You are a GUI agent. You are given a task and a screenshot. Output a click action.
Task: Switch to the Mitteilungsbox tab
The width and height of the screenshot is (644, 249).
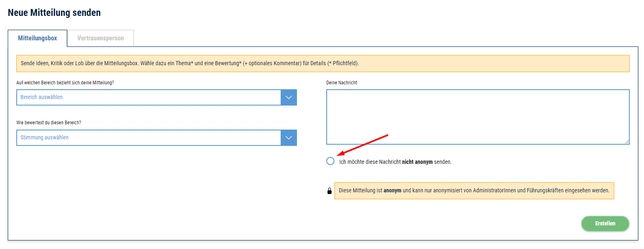click(37, 38)
